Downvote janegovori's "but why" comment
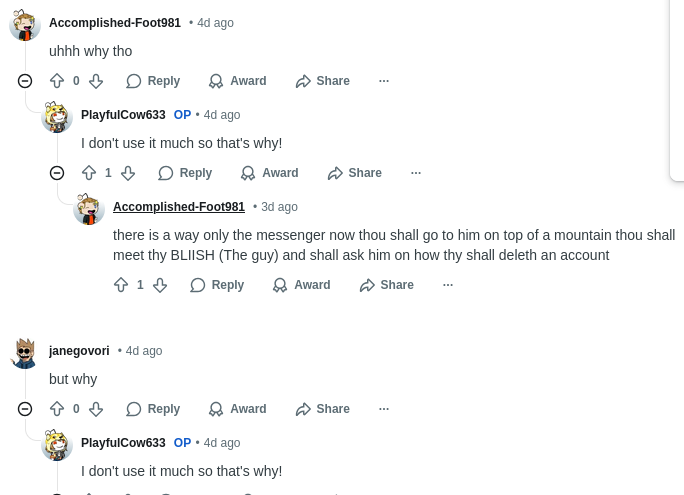This screenshot has height=495, width=684. (x=96, y=409)
